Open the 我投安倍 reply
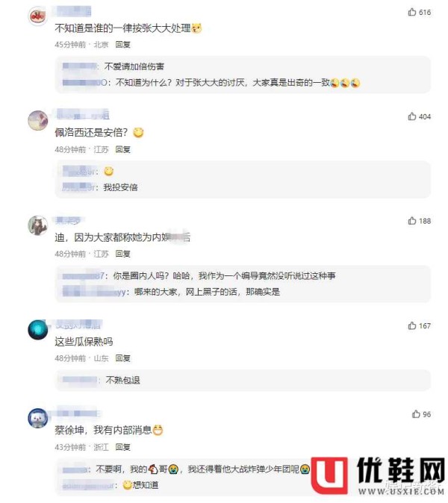The image size is (448, 503). coord(121,187)
